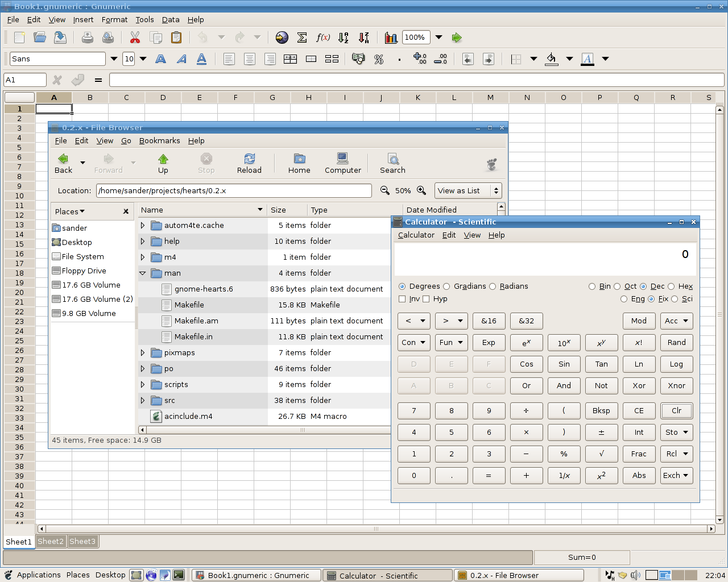The image size is (728, 582).
Task: Click the Sum sigma toolbar icon
Action: tap(302, 38)
